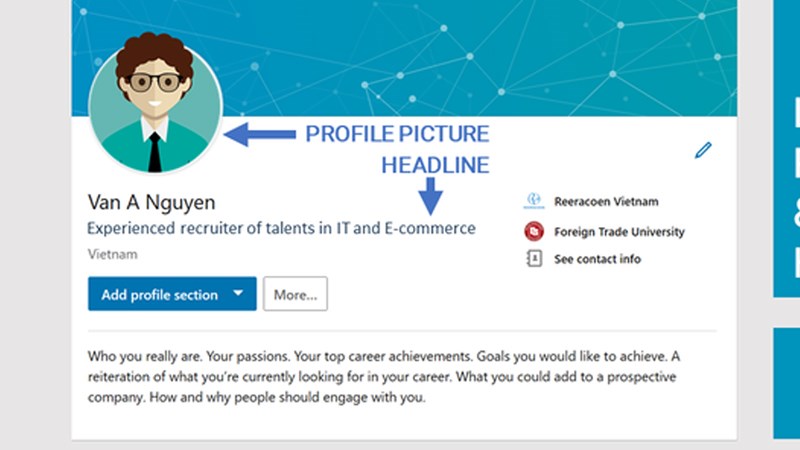Click the contact info address book icon
800x450 pixels.
coord(534,259)
